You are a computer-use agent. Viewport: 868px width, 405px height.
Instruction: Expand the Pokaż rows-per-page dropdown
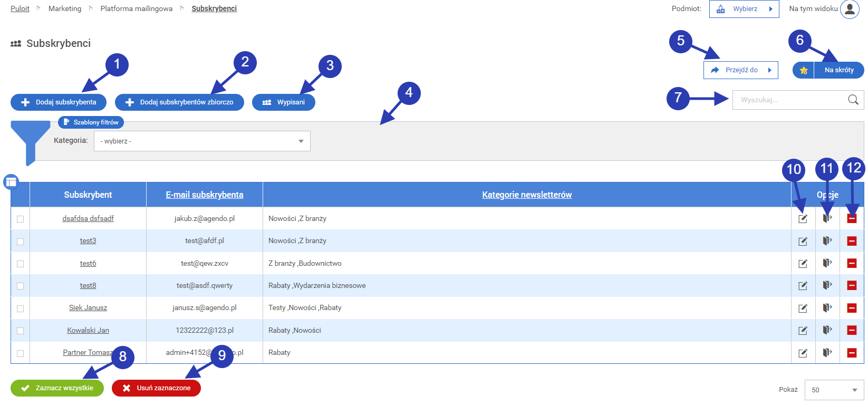click(x=834, y=390)
